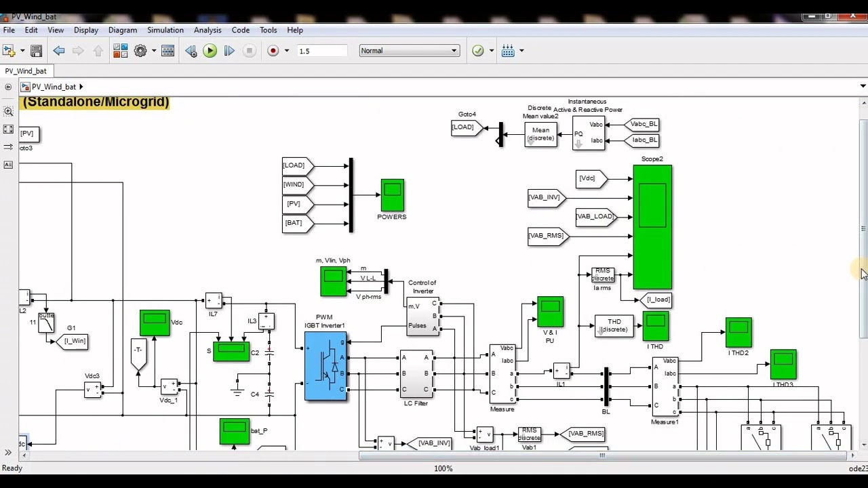Open the Normal simulation mode dropdown
Viewport: 868px width, 488px height.
click(409, 51)
